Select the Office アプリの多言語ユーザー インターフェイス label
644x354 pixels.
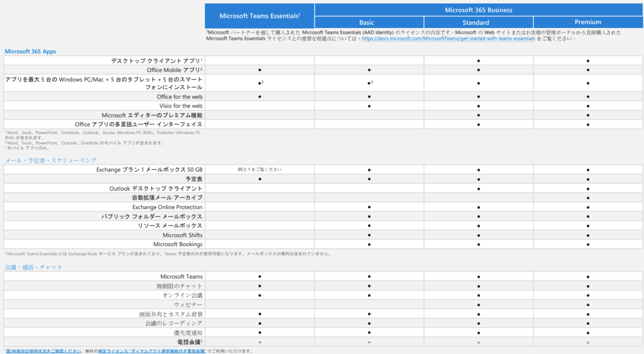pyautogui.click(x=139, y=124)
